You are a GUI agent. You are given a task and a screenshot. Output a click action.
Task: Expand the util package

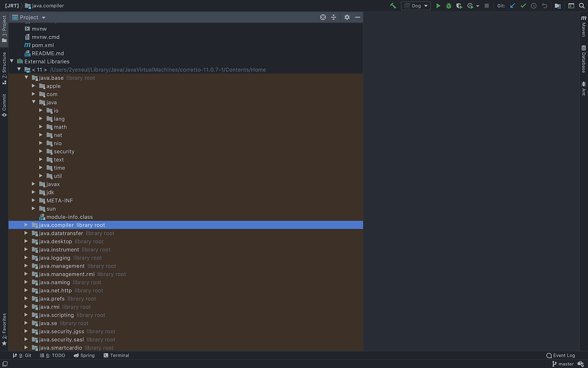pyautogui.click(x=41, y=176)
